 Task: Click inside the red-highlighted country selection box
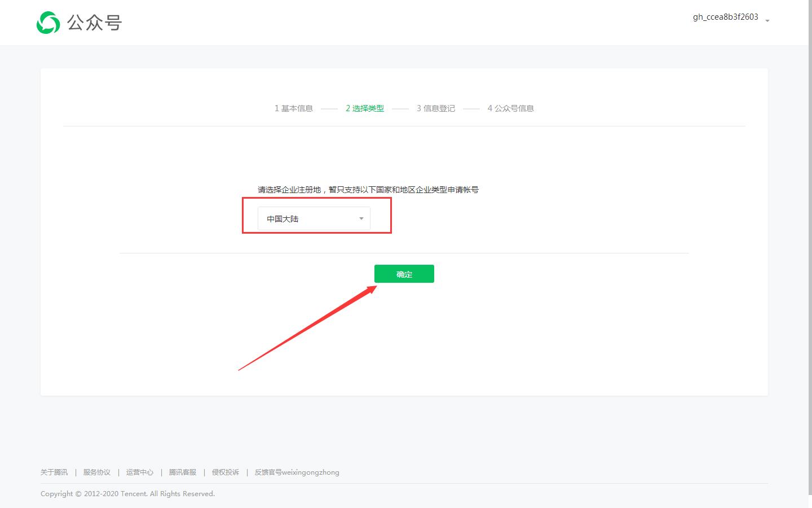[314, 215]
